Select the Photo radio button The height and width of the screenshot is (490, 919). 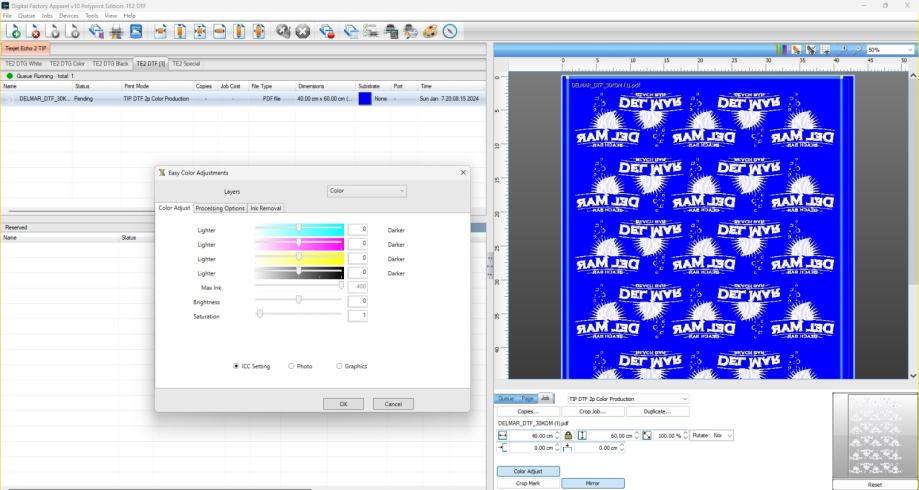290,366
